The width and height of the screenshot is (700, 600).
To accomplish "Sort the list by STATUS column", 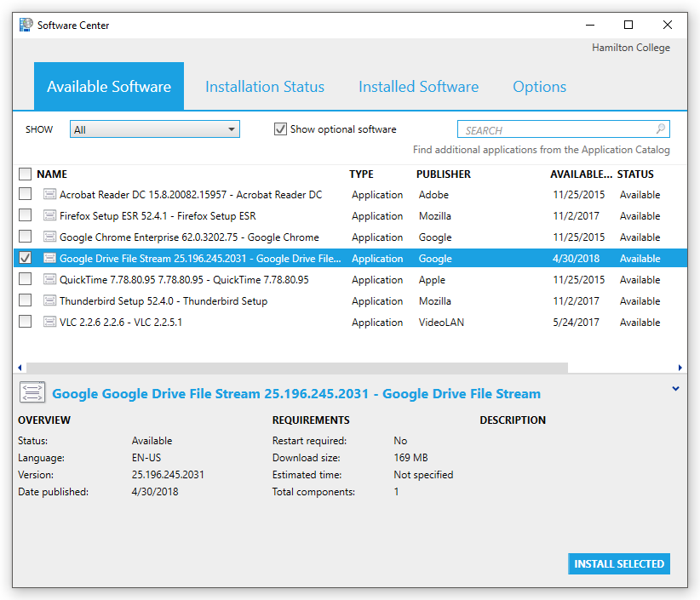I will pyautogui.click(x=635, y=174).
